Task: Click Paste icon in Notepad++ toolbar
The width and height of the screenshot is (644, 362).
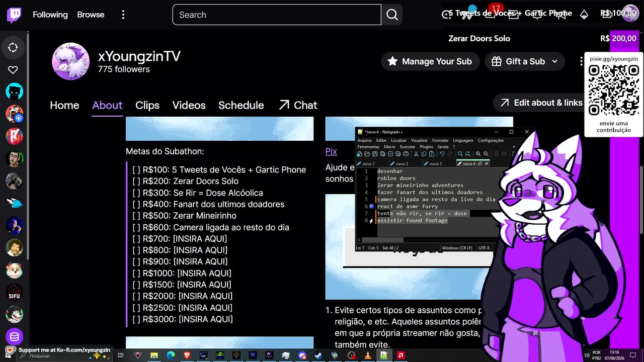Action: pyautogui.click(x=431, y=154)
